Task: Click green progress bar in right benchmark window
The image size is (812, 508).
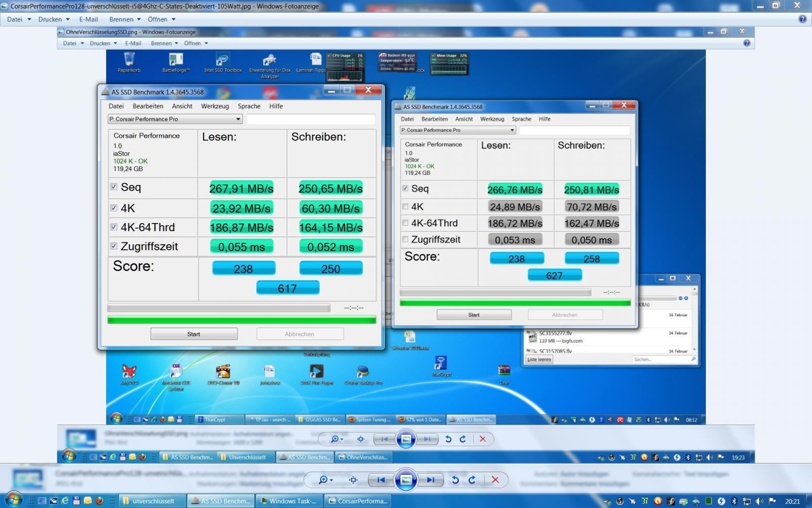Action: pyautogui.click(x=515, y=303)
